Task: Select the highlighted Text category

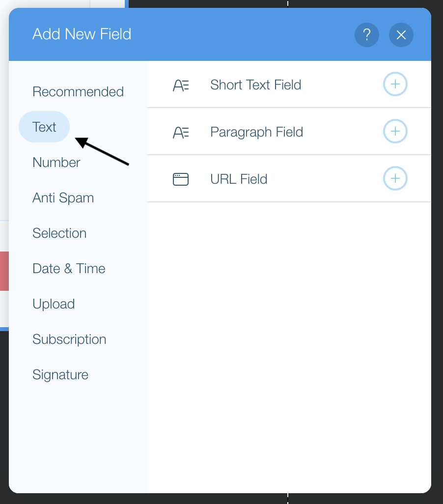Action: (x=44, y=127)
